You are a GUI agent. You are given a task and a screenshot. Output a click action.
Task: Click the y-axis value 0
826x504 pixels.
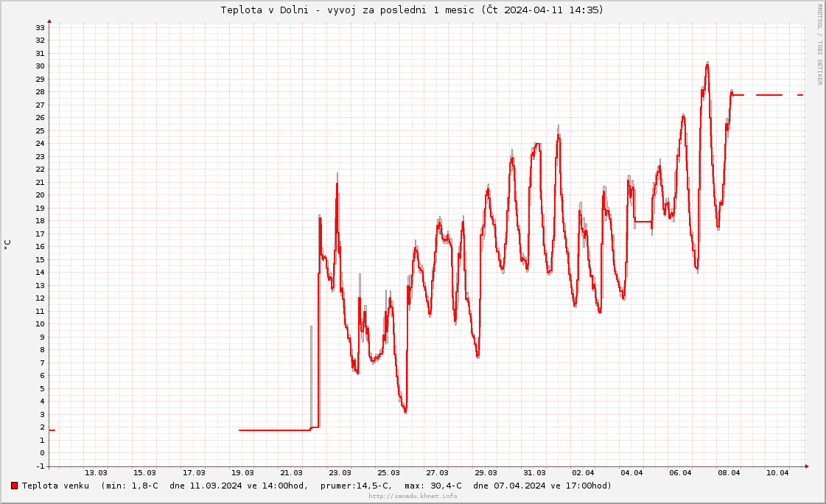pyautogui.click(x=42, y=453)
